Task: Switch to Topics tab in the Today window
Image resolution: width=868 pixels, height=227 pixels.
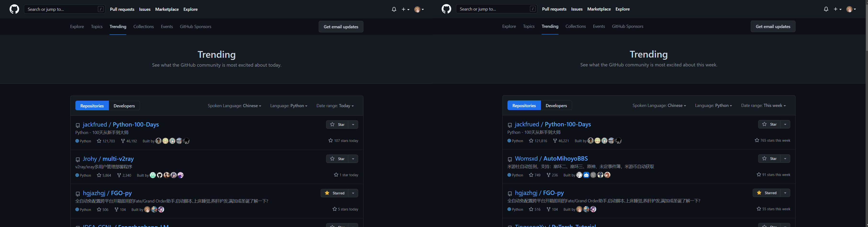Action: point(97,27)
